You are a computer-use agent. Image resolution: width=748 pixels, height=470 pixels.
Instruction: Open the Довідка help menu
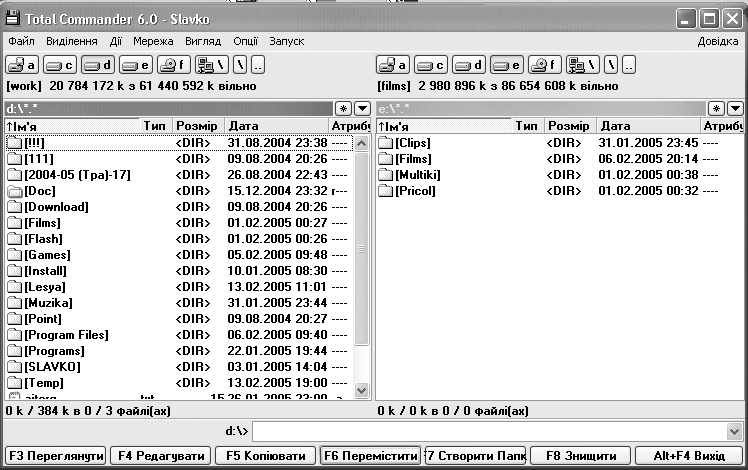[718, 42]
